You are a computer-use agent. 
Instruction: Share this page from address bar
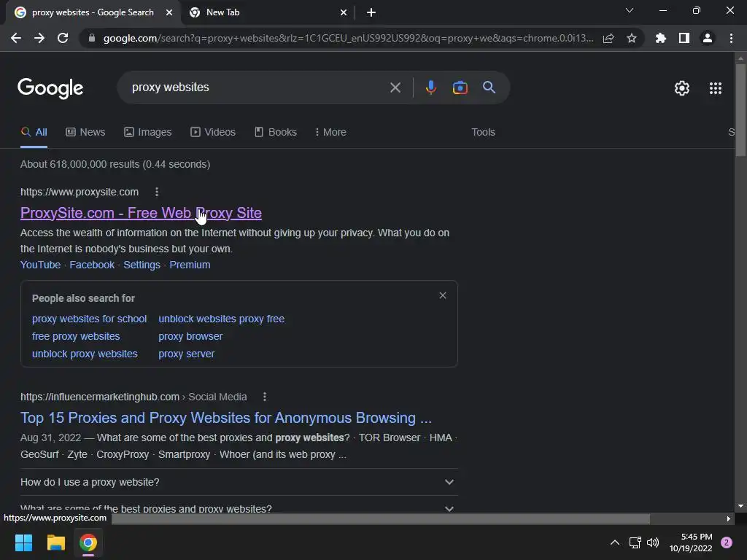608,38
